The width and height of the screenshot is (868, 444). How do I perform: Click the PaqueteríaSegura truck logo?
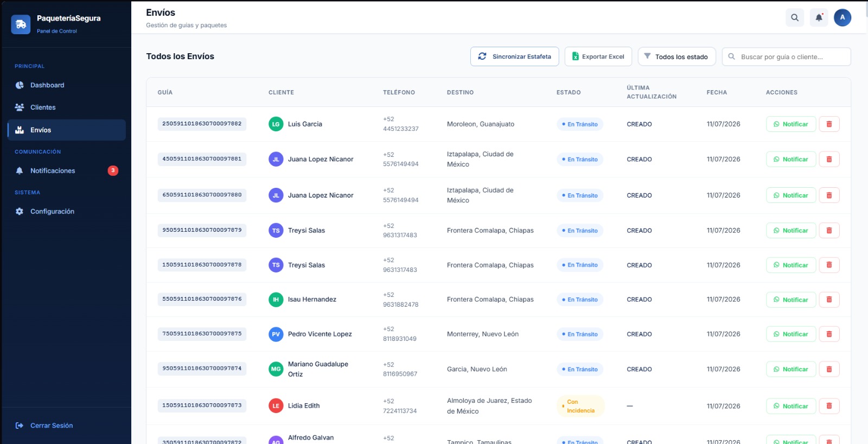(x=21, y=24)
